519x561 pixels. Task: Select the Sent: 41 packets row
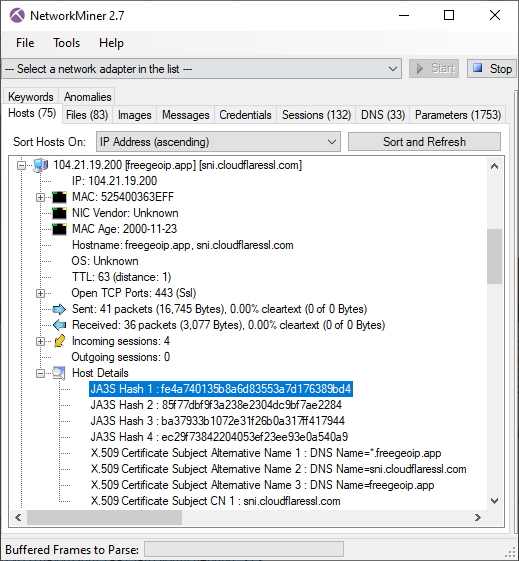coord(219,309)
